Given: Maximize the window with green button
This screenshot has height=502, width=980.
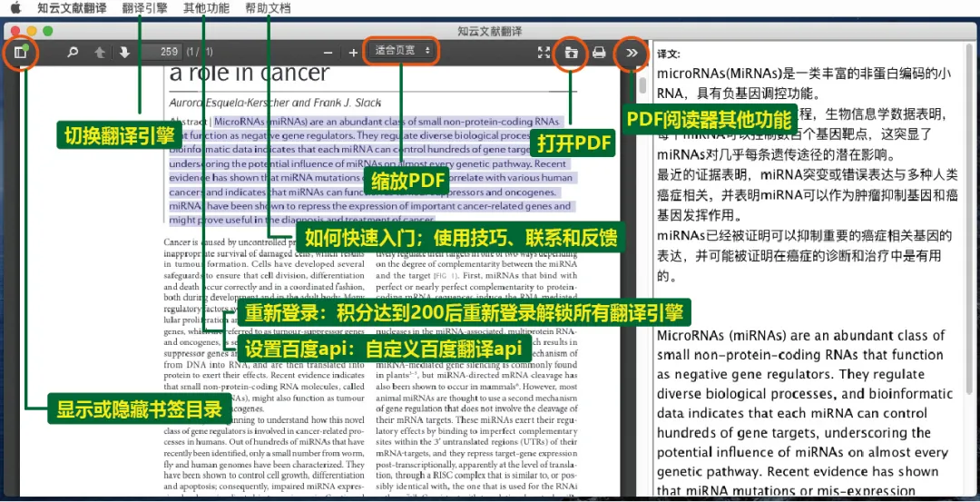Looking at the screenshot, I should (47, 31).
